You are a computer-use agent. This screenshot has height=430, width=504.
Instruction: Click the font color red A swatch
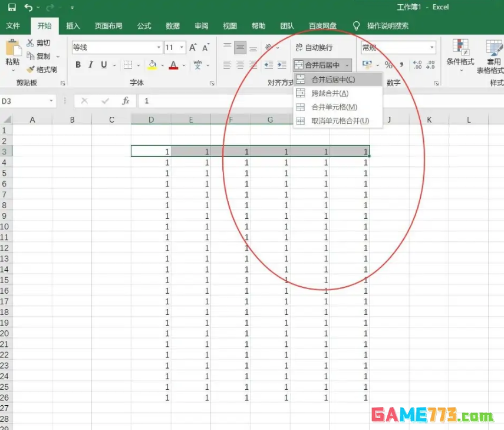coord(173,65)
